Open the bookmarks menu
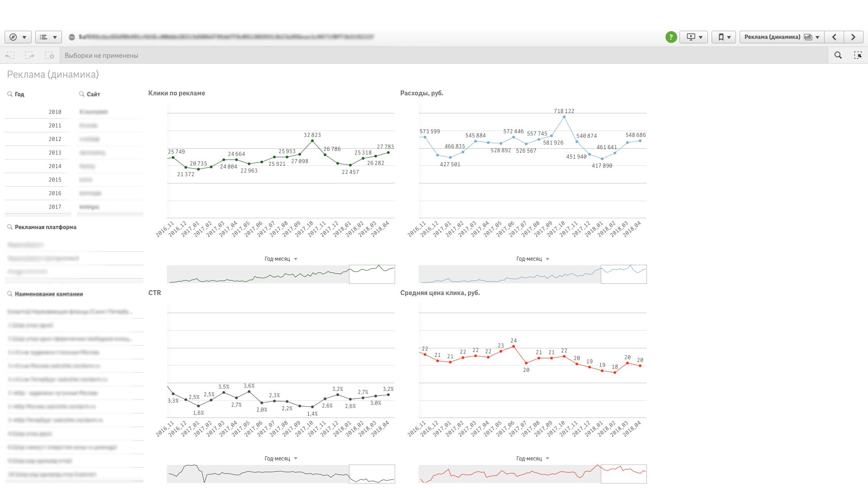Screen dimensions: 868x488 pos(724,37)
